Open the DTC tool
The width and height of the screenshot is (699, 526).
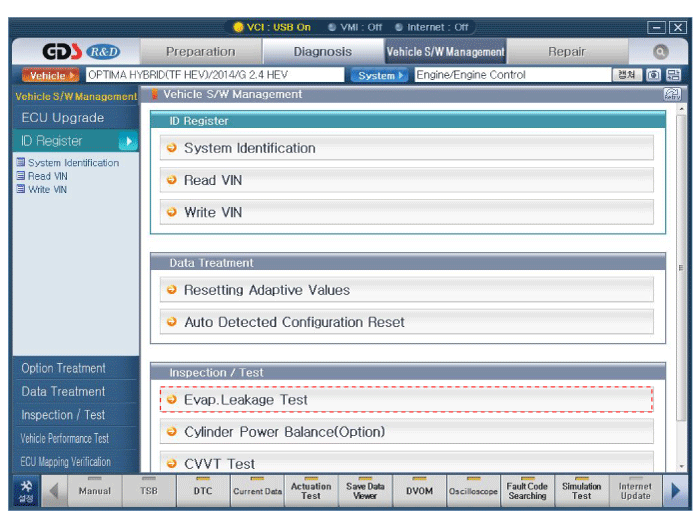coord(203,490)
